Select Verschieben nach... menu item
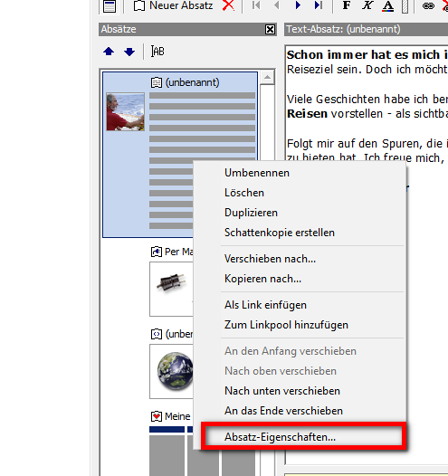This screenshot has width=448, height=476. tap(270, 259)
